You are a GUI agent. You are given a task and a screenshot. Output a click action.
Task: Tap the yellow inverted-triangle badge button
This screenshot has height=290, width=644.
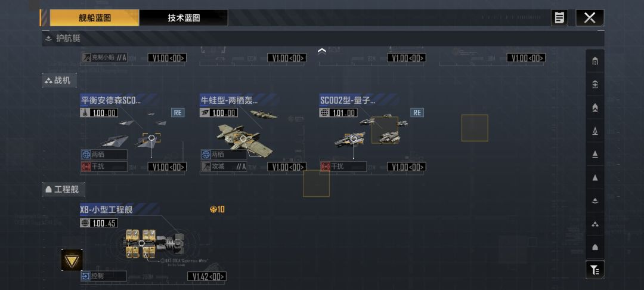point(72,260)
